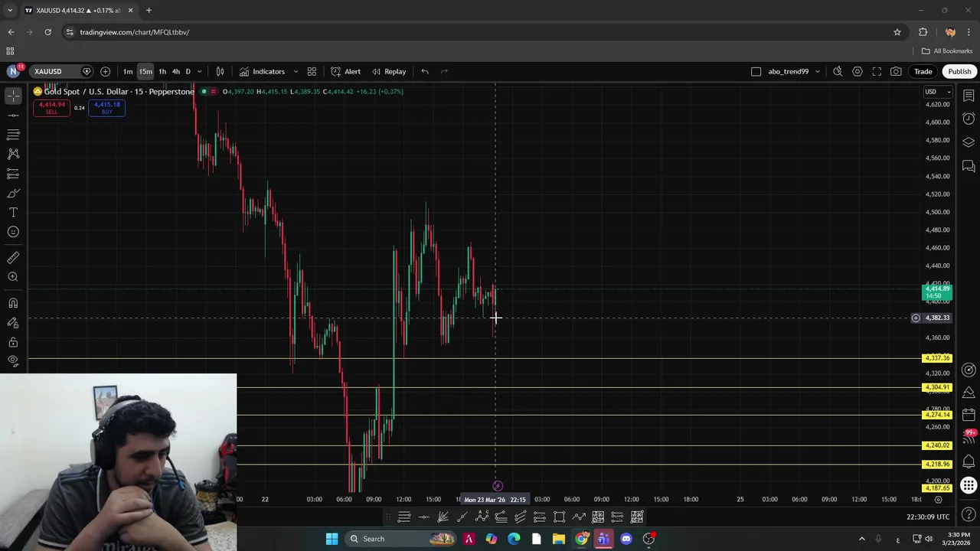Open the candlestick chart style selector
The image size is (980, 551).
[220, 71]
